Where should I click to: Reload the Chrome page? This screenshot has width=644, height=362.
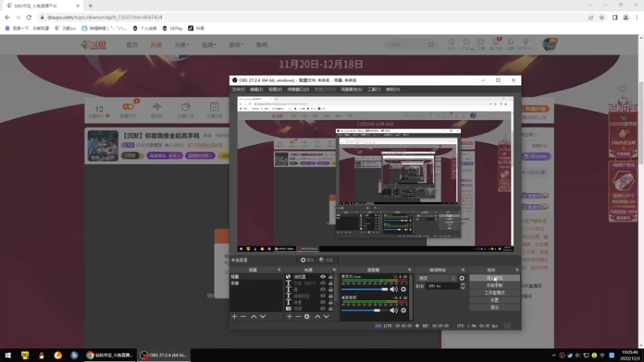pyautogui.click(x=29, y=17)
